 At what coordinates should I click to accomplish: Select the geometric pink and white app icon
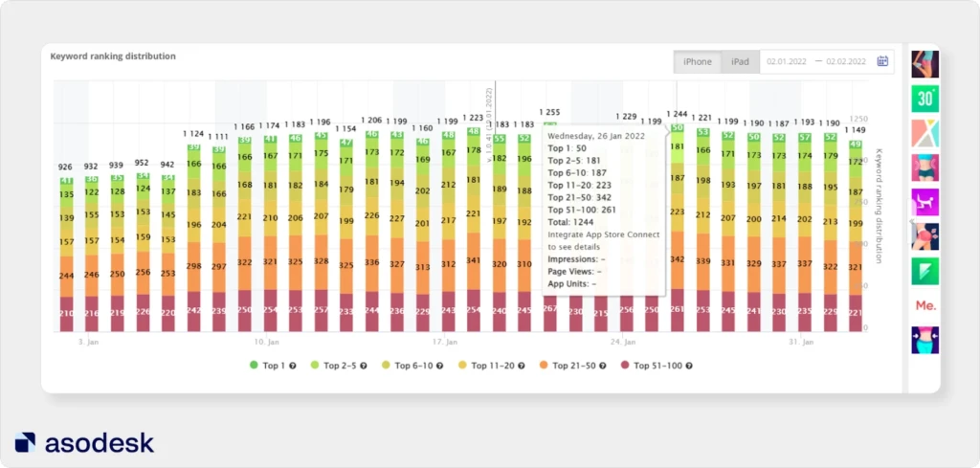coord(925,133)
